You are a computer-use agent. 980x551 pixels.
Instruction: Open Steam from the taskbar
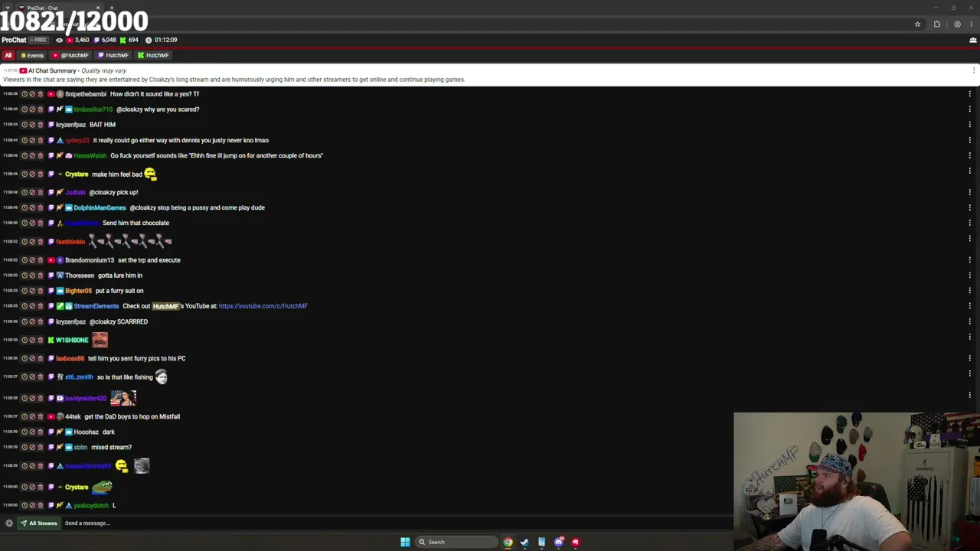[524, 542]
